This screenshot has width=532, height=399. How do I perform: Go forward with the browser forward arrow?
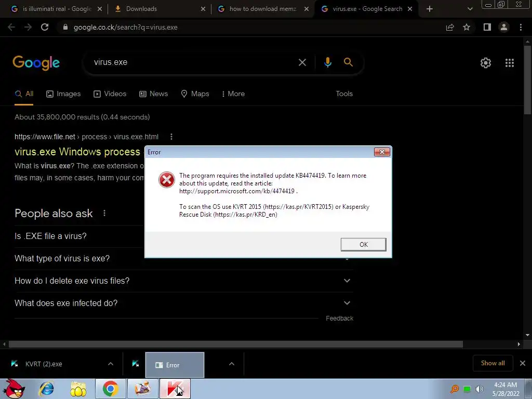[x=28, y=27]
